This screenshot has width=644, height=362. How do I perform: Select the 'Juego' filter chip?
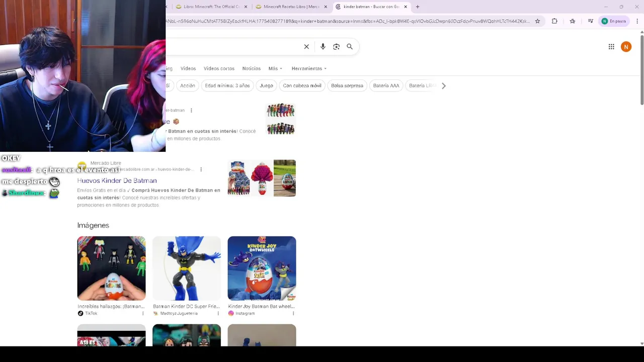coord(266,85)
